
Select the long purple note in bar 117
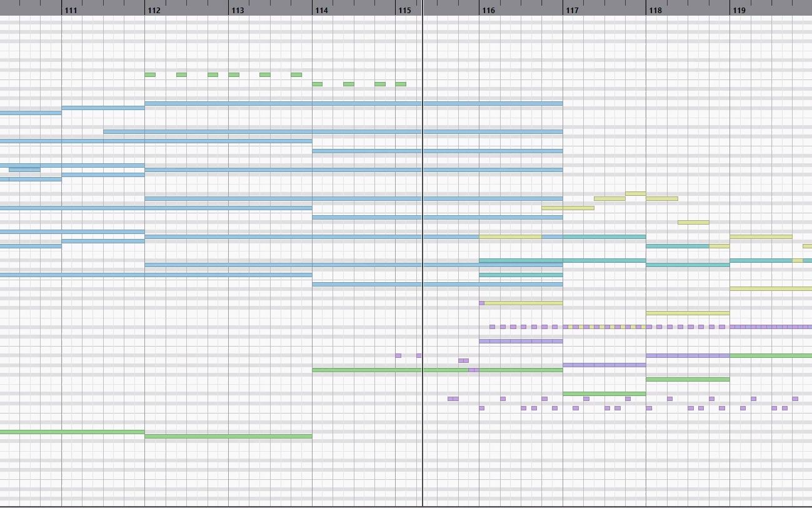604,365
